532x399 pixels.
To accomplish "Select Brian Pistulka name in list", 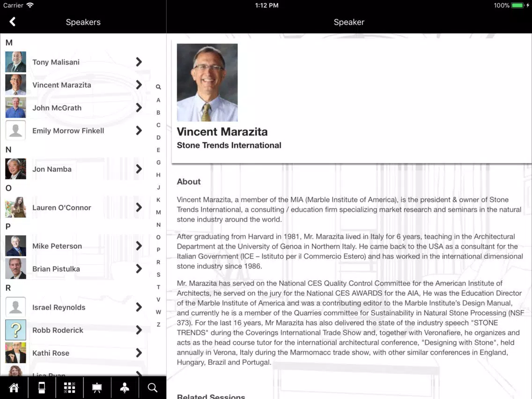I will (56, 269).
